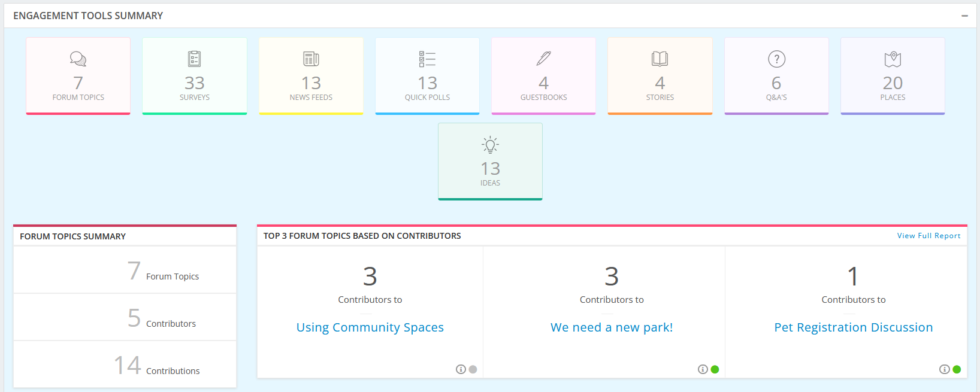Click green status dot for We need a new park!
980x392 pixels.
pyautogui.click(x=715, y=369)
